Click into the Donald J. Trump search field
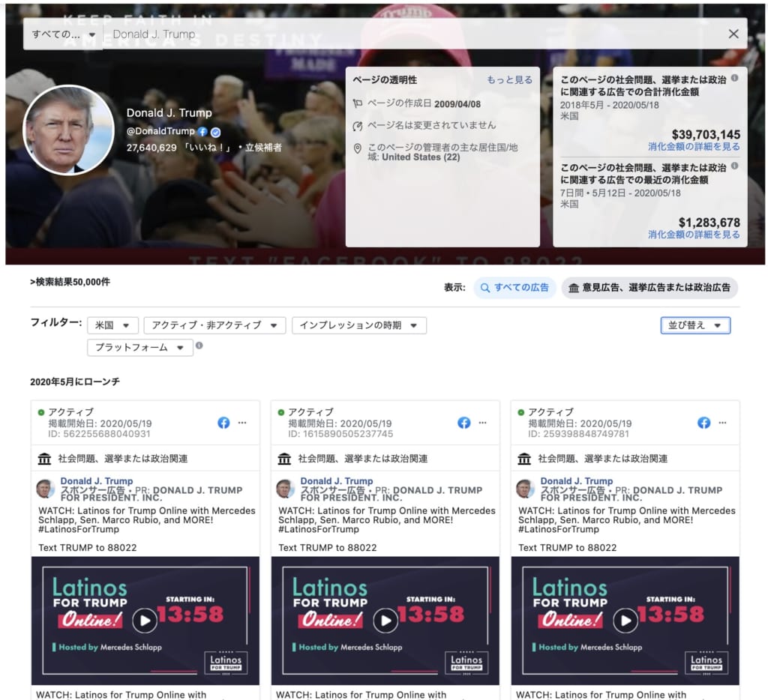 coord(412,34)
